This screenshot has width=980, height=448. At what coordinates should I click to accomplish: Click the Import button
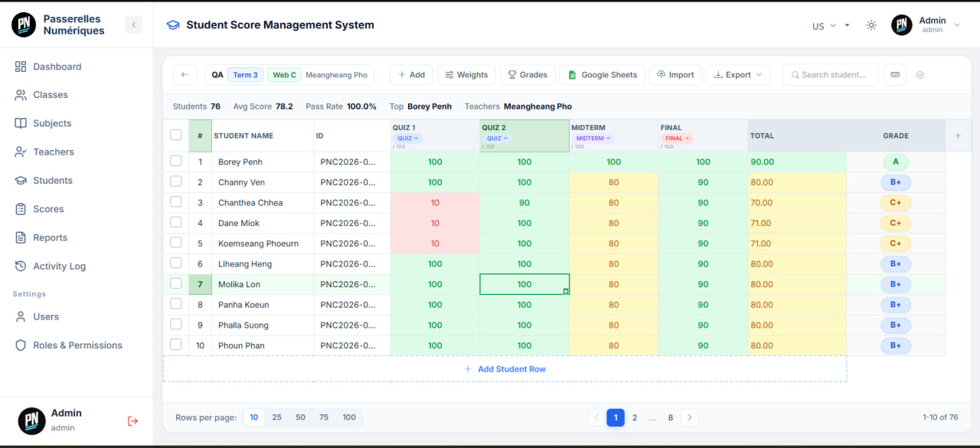pos(675,75)
